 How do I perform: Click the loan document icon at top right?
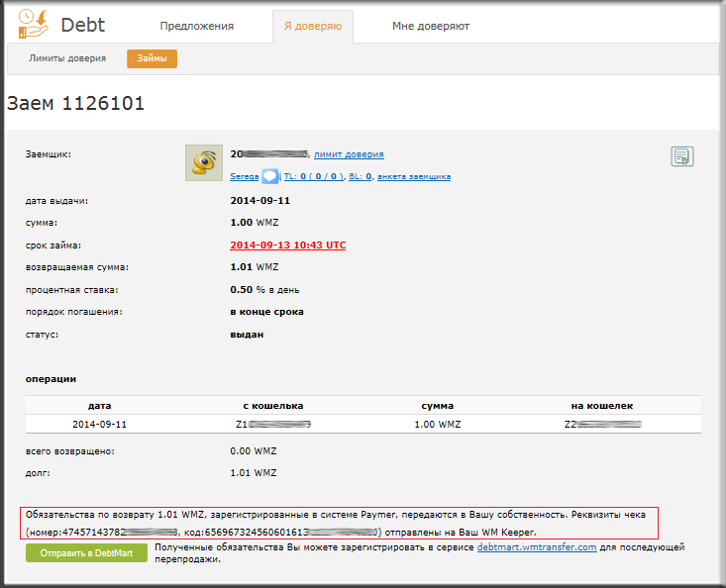(680, 156)
